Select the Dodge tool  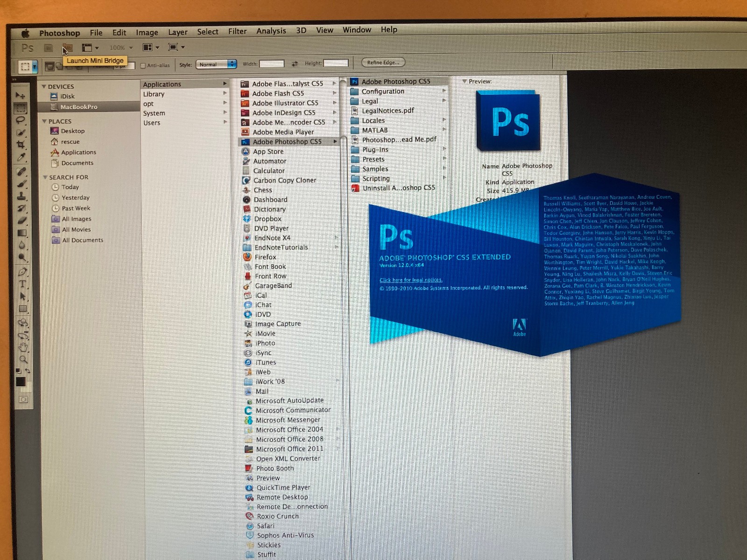22,257
